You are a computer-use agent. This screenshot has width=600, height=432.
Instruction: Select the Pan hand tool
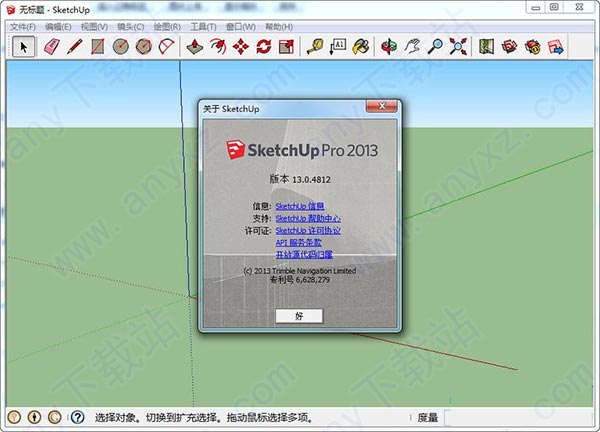(412, 47)
